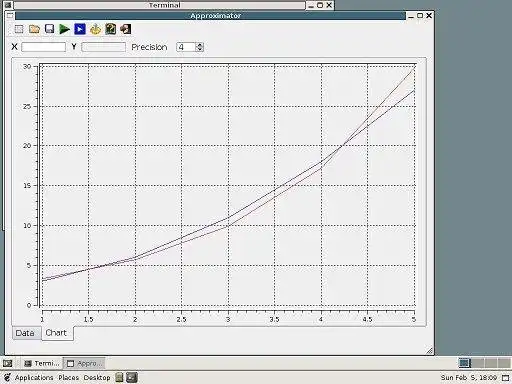Open the Applications menu
The image size is (512, 384).
(x=34, y=378)
